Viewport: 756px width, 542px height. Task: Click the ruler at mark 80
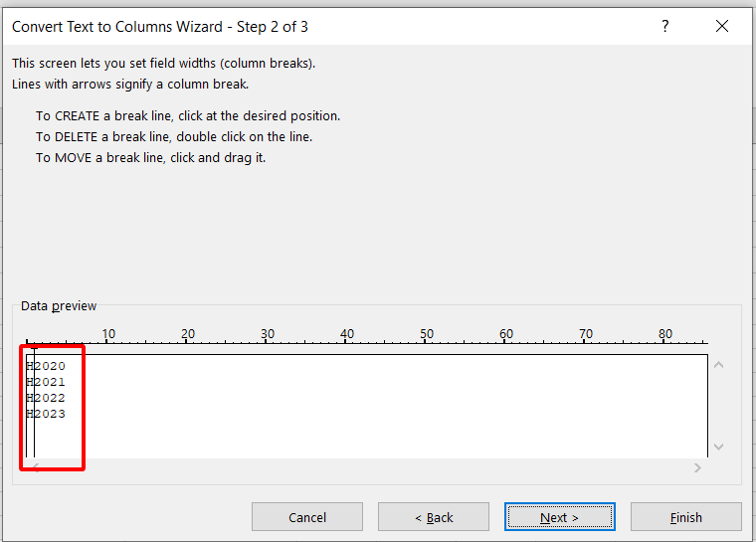click(662, 343)
